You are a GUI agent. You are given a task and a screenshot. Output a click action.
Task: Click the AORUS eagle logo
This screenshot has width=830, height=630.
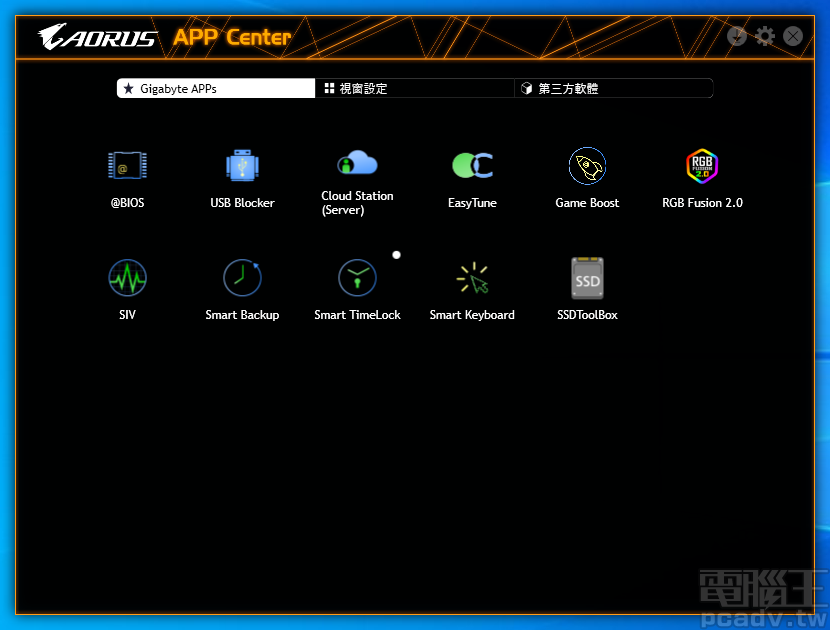(x=97, y=38)
